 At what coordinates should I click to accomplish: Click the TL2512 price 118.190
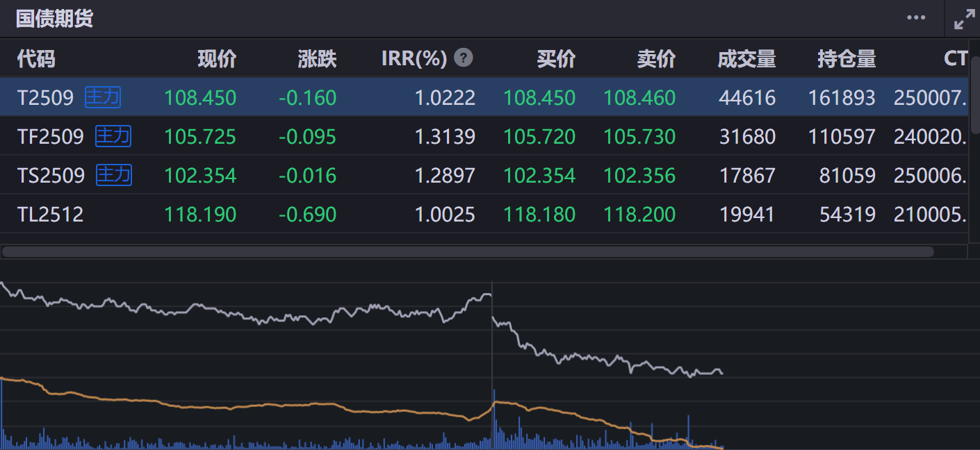pyautogui.click(x=200, y=215)
